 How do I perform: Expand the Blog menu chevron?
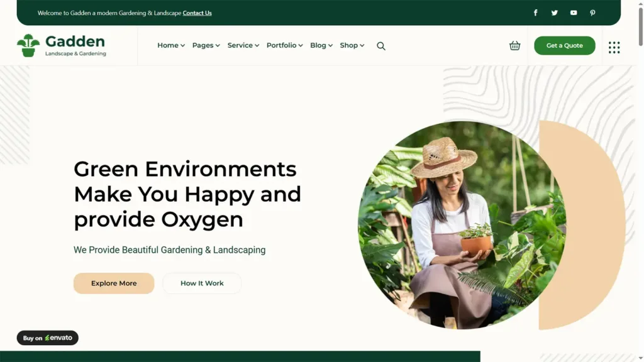[330, 45]
